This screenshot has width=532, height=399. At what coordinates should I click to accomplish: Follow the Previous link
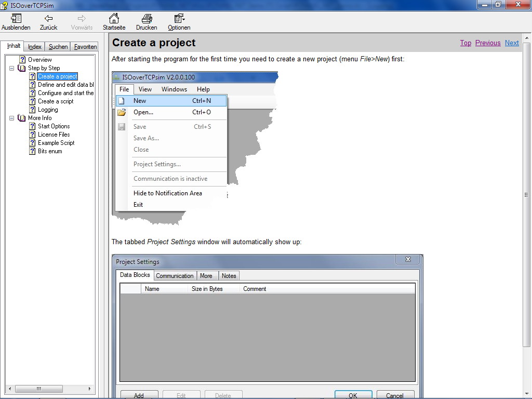point(488,43)
